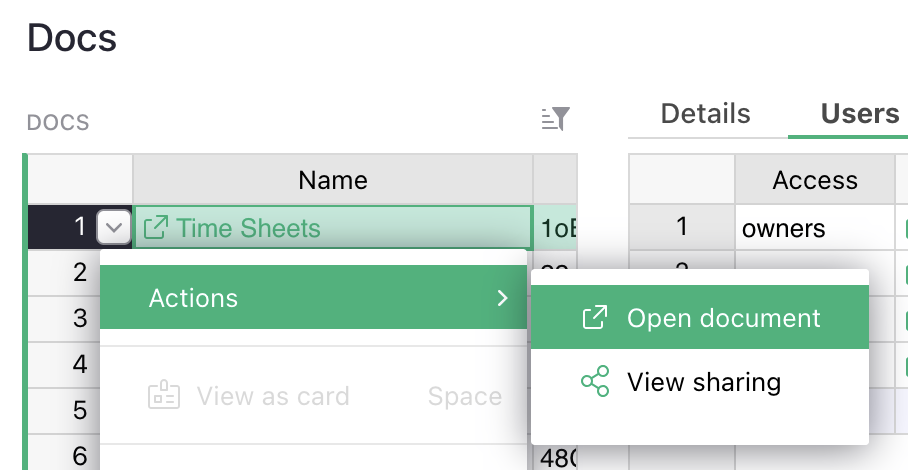Select row number 5 in Docs table
This screenshot has width=908, height=470.
80,410
